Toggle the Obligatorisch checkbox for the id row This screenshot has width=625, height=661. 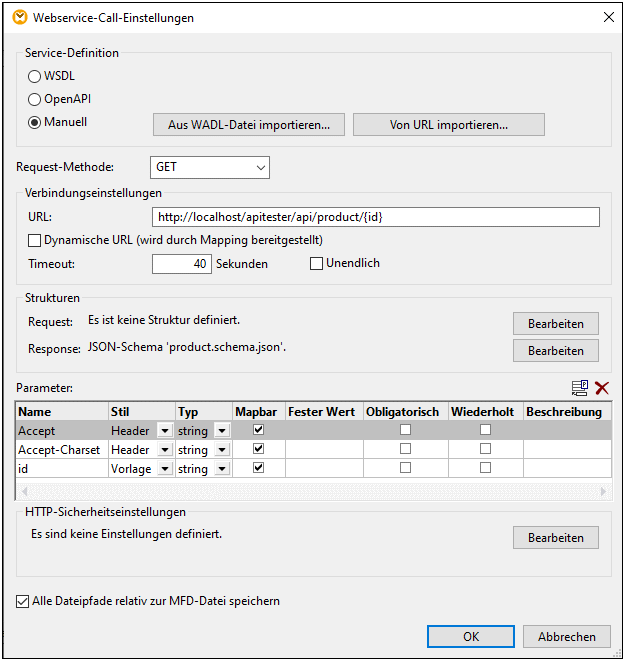click(x=405, y=468)
